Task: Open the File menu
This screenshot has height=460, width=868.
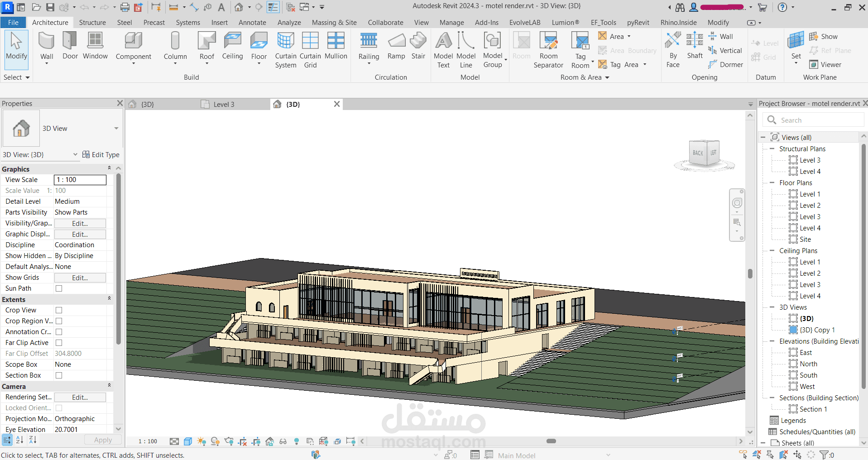Action: [13, 22]
